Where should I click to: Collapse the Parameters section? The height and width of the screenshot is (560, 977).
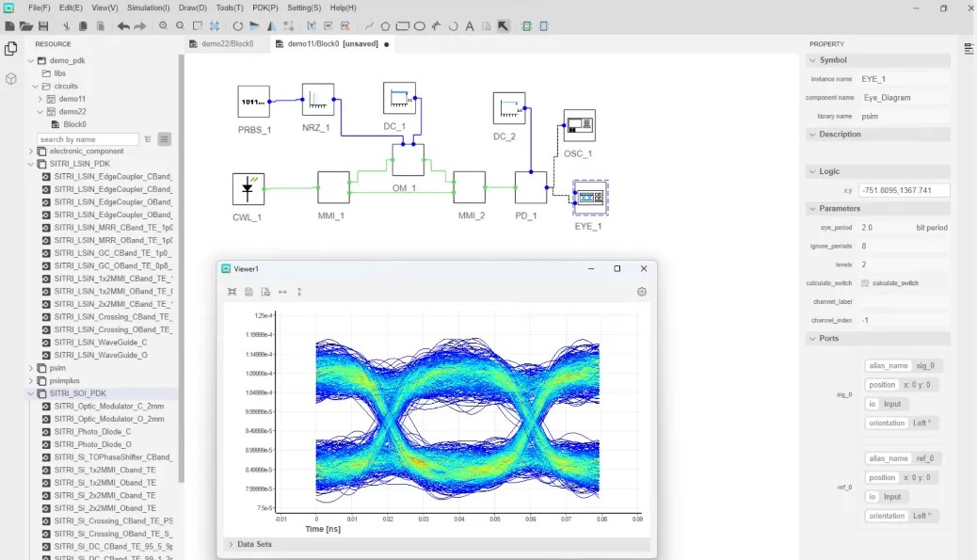click(x=812, y=208)
